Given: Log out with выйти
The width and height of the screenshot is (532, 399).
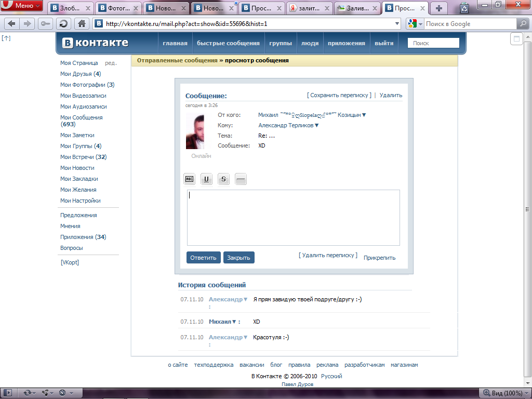Looking at the screenshot, I should (384, 43).
